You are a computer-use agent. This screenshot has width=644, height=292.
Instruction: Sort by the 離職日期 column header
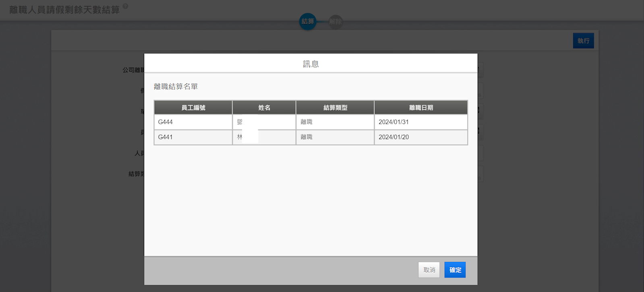[x=421, y=107]
